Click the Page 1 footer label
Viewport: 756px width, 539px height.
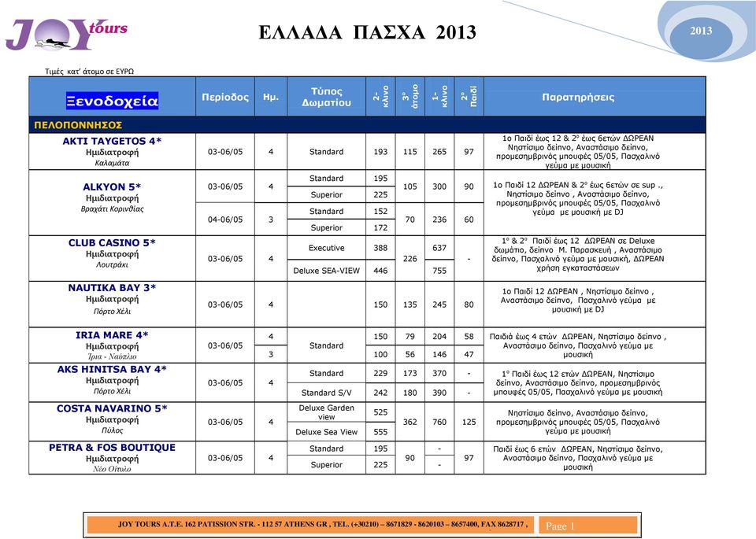click(x=560, y=526)
